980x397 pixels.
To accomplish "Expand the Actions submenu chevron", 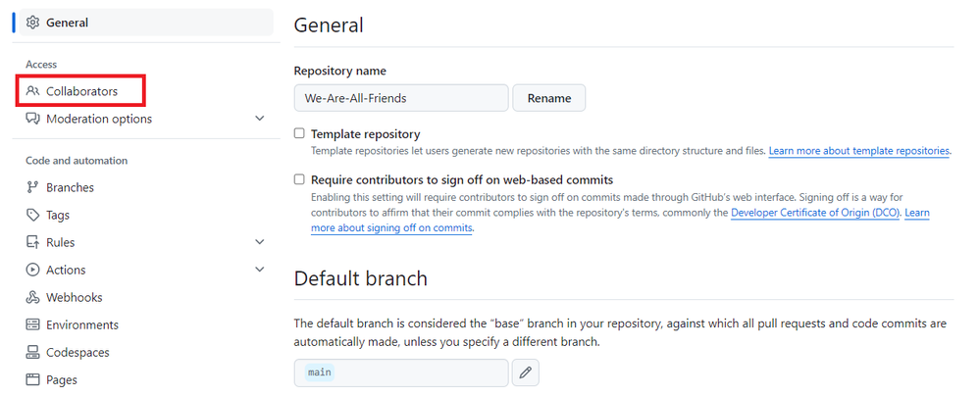I will pos(259,270).
